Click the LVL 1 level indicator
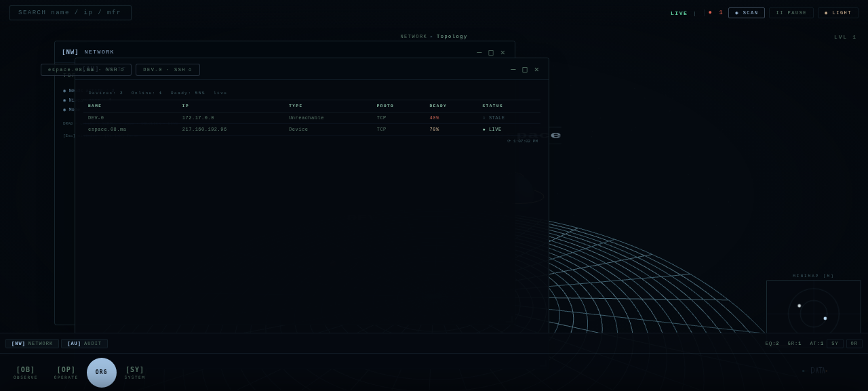 pyautogui.click(x=846, y=37)
